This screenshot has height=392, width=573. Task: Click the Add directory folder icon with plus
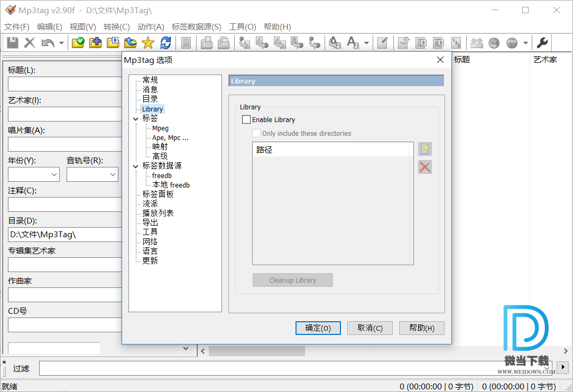(95, 43)
